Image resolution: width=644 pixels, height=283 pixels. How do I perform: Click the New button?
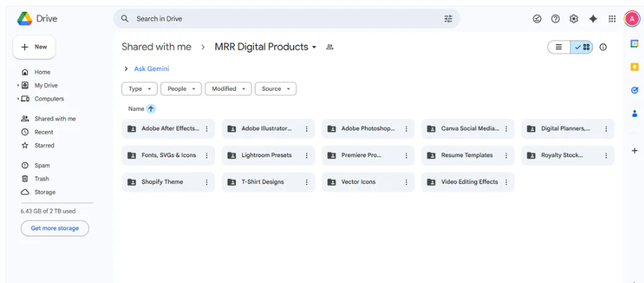pyautogui.click(x=34, y=47)
